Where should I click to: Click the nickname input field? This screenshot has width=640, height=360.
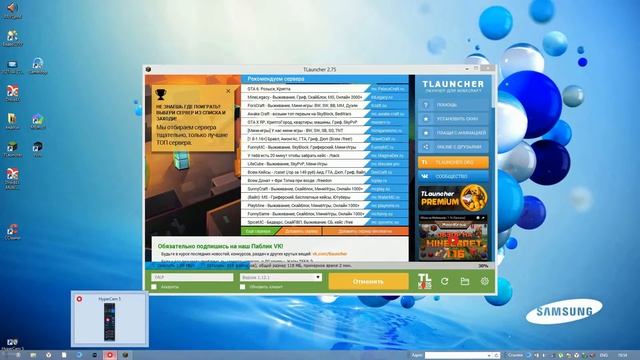[193, 277]
